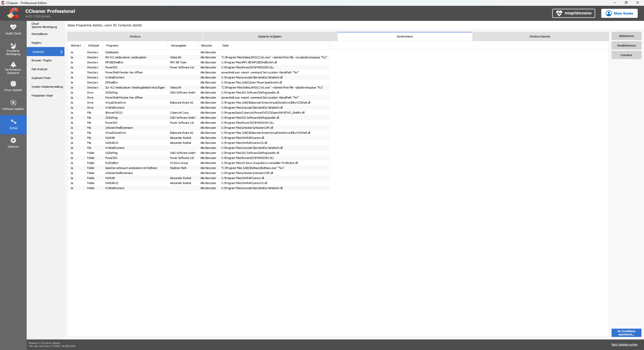Open Mein Konto account panel
The width and height of the screenshot is (644, 350).
click(x=619, y=13)
